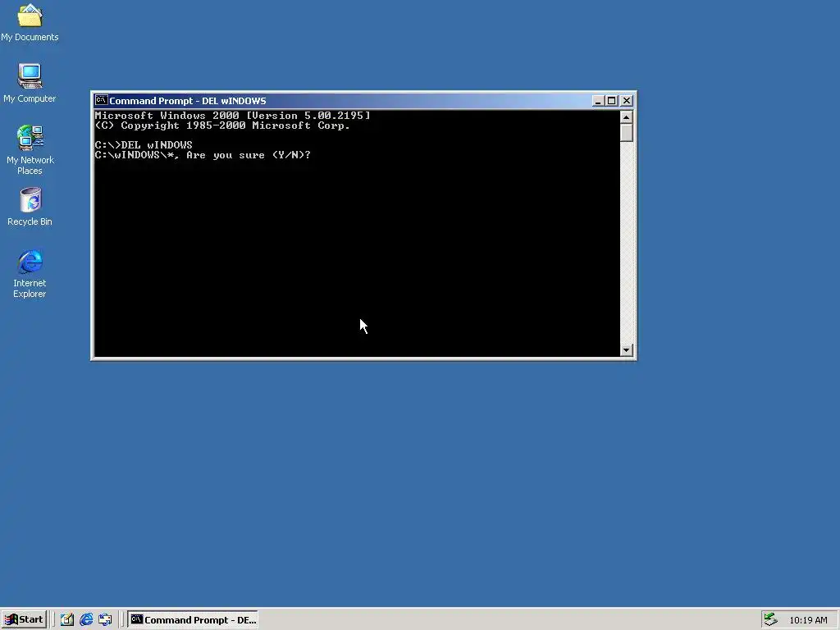Select the My Computer desktop icon
Viewport: 840px width, 630px height.
click(30, 83)
